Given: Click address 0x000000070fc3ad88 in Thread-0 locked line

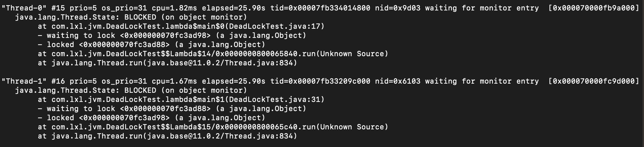Looking at the screenshot, I should coord(124,44).
